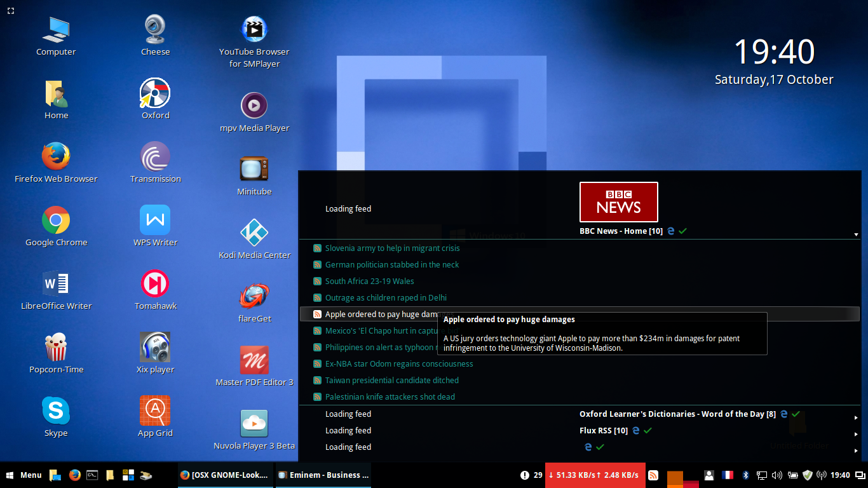This screenshot has width=868, height=488.
Task: Open 'Outrage as children raped in Delhi' article
Action: (x=386, y=298)
